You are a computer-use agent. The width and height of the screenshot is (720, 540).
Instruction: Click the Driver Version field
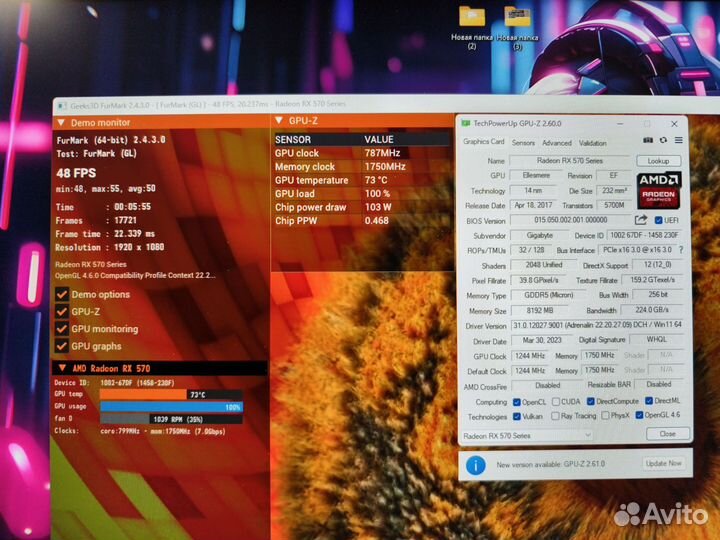point(597,325)
